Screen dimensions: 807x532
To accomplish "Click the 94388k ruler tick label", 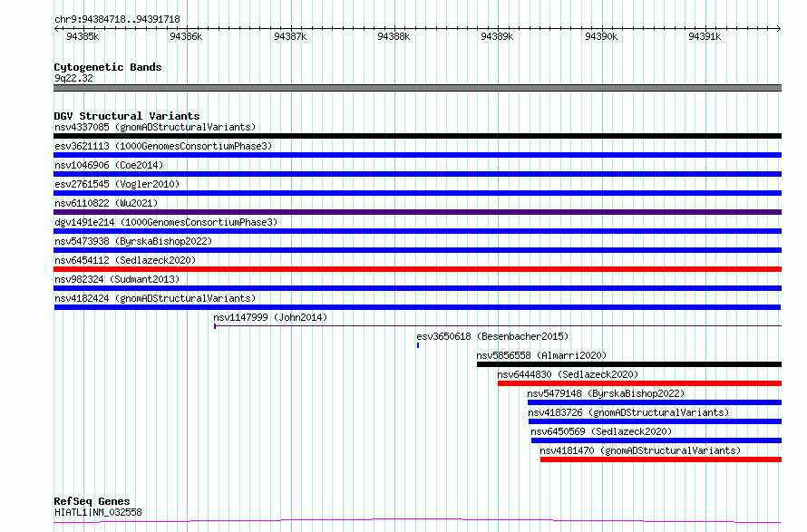I will point(394,37).
